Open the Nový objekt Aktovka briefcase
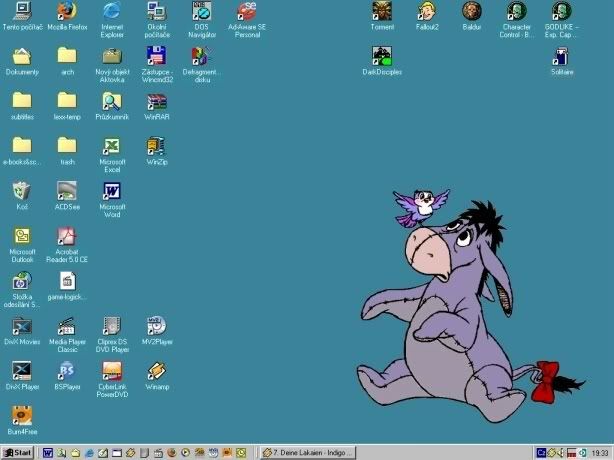Image resolution: width=614 pixels, height=460 pixels. [112, 65]
